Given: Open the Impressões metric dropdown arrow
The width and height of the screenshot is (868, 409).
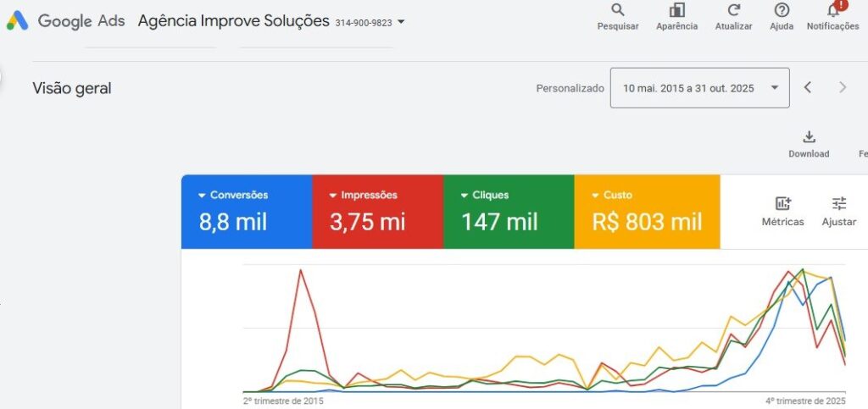Looking at the screenshot, I should coord(333,196).
